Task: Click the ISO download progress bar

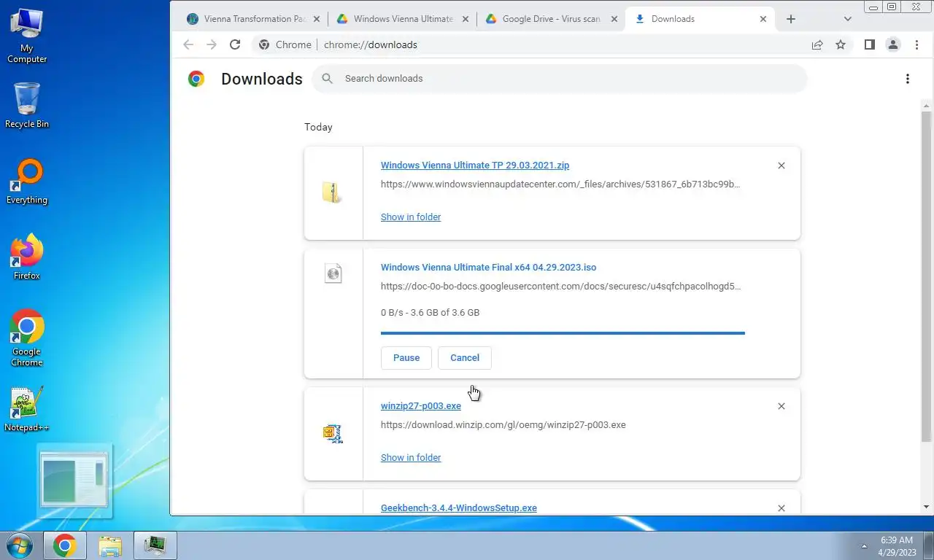Action: coord(563,332)
